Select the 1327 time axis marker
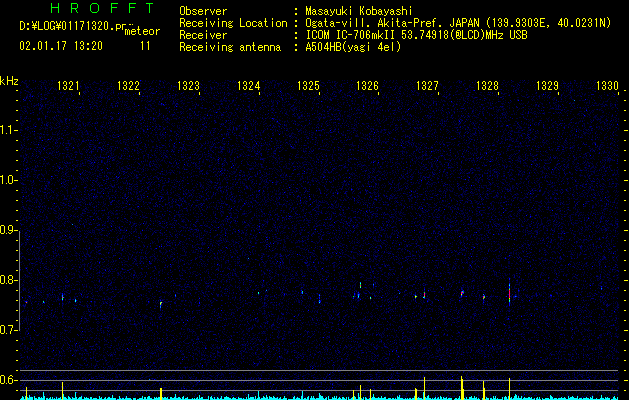This screenshot has height=400, width=629. coord(427,86)
